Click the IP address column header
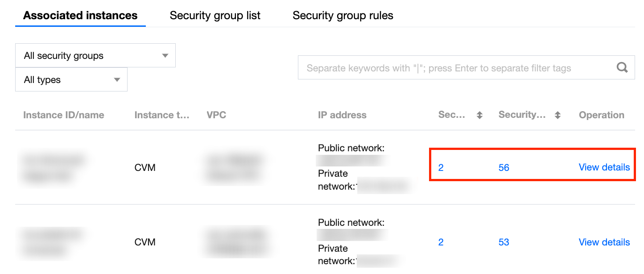Screen dimensions: 644x274 coord(342,115)
